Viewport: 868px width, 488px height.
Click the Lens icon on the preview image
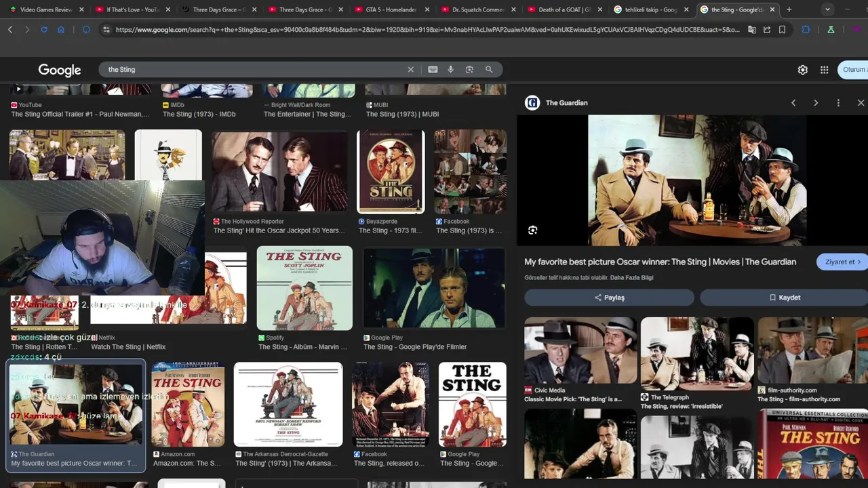[533, 230]
